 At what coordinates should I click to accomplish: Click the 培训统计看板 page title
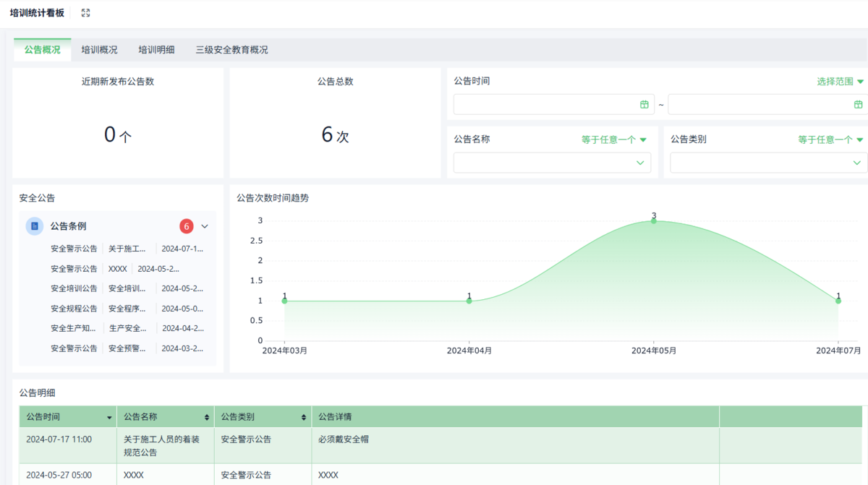37,13
